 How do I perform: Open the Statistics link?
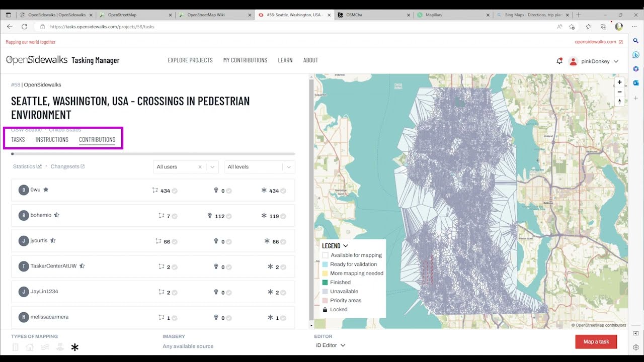coord(27,166)
